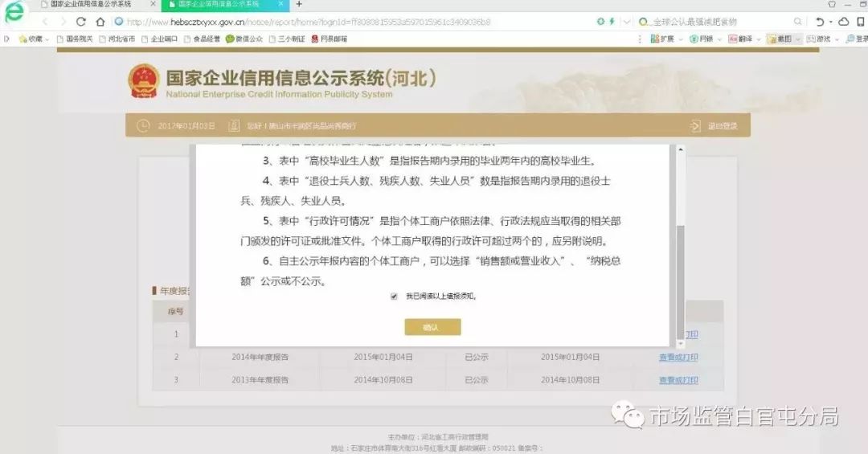This screenshot has width=868, height=454.
Task: Open the 收藏 favorites star menu
Action: [x=31, y=39]
